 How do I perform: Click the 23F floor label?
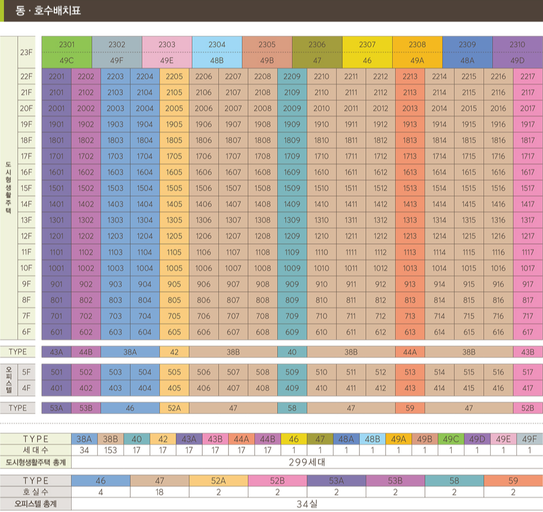pyautogui.click(x=26, y=52)
